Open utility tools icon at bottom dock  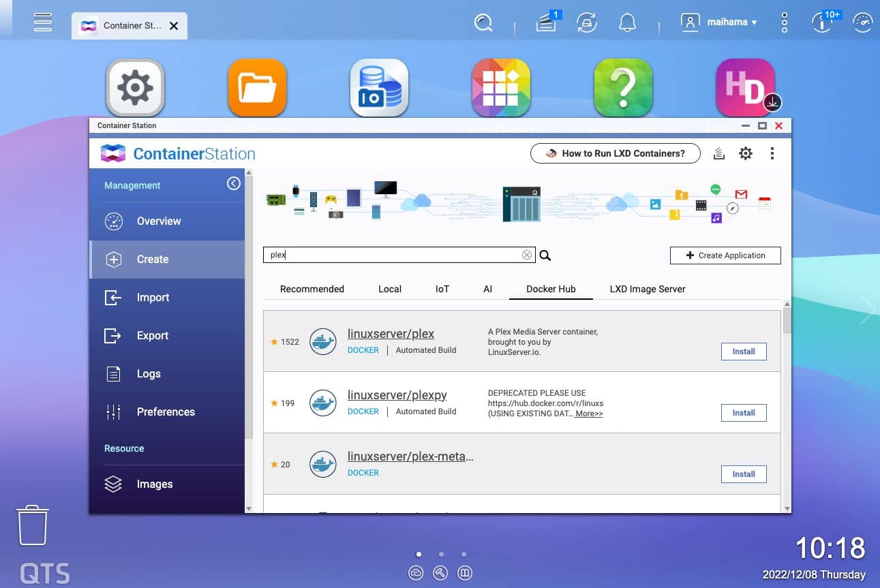tap(440, 574)
